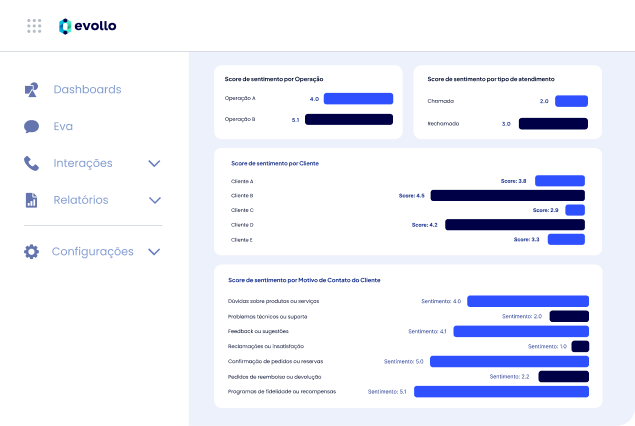The image size is (635, 426).
Task: Open the Eva menu item
Action: (63, 127)
